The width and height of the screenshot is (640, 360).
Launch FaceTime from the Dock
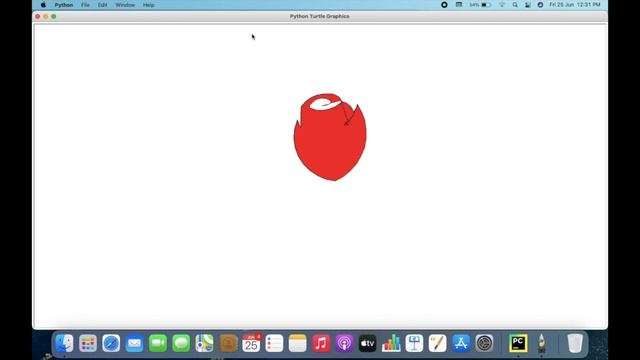[x=158, y=343]
